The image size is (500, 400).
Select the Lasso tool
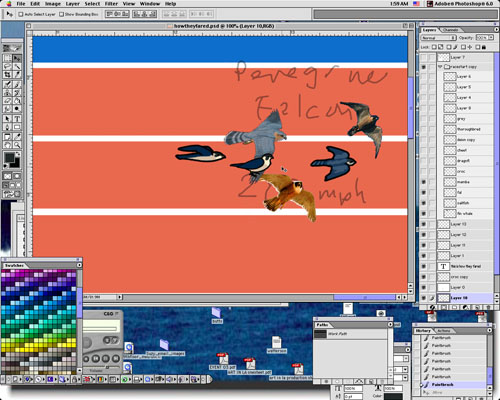click(x=7, y=66)
